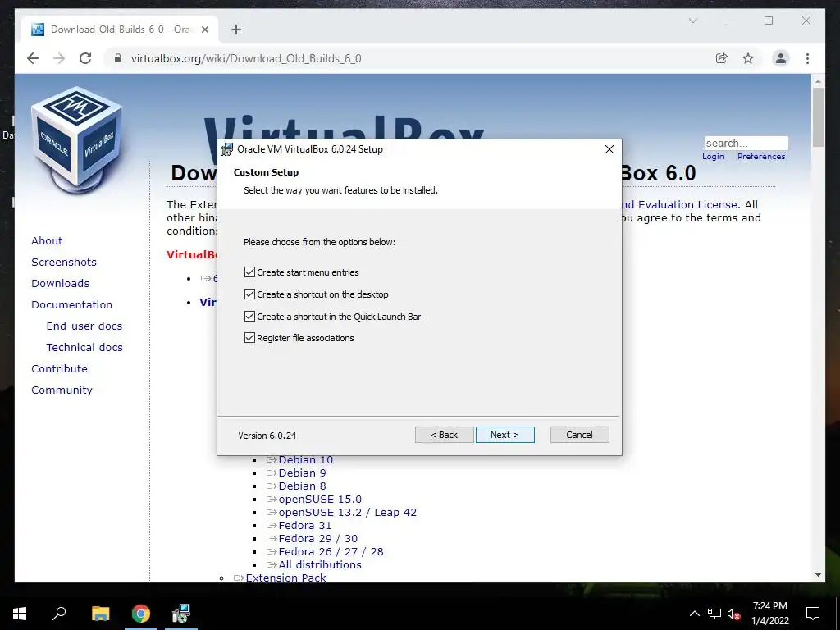Open the openSUSE 15.0 link
Image resolution: width=840 pixels, height=630 pixels.
tap(320, 500)
